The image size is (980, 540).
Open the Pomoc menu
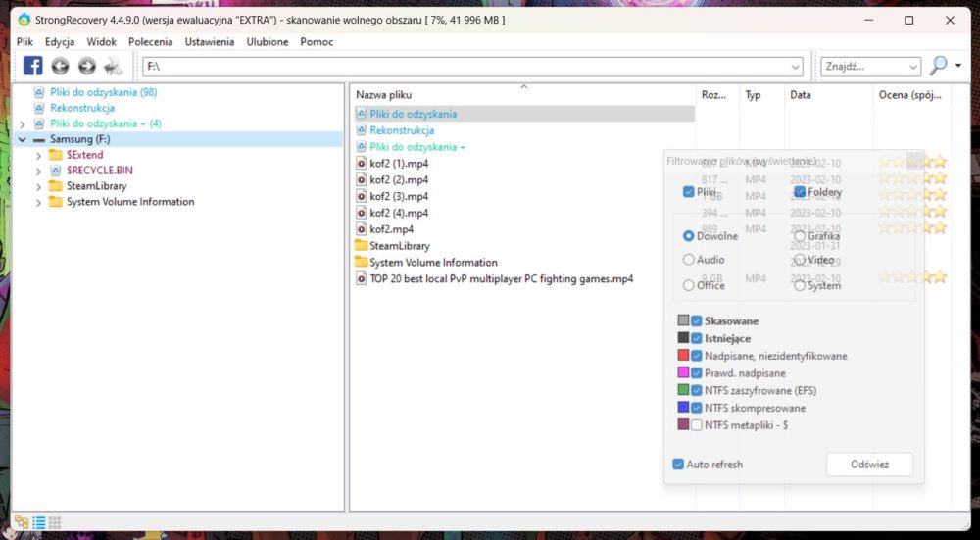(317, 42)
